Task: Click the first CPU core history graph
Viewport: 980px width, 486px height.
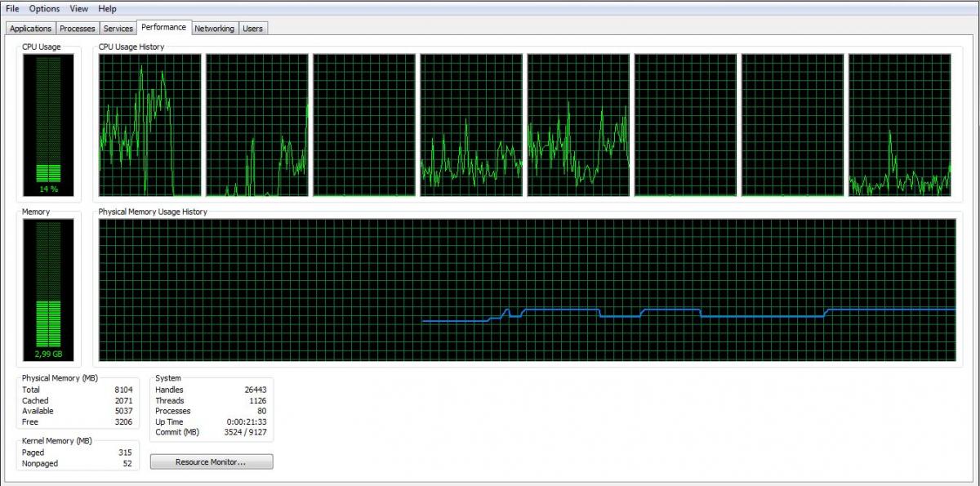Action: tap(149, 125)
